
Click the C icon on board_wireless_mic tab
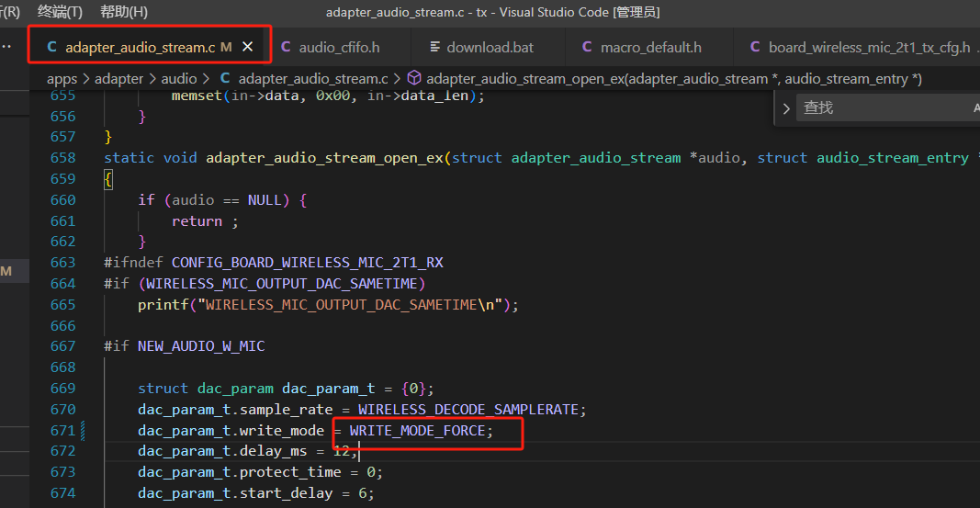point(755,47)
